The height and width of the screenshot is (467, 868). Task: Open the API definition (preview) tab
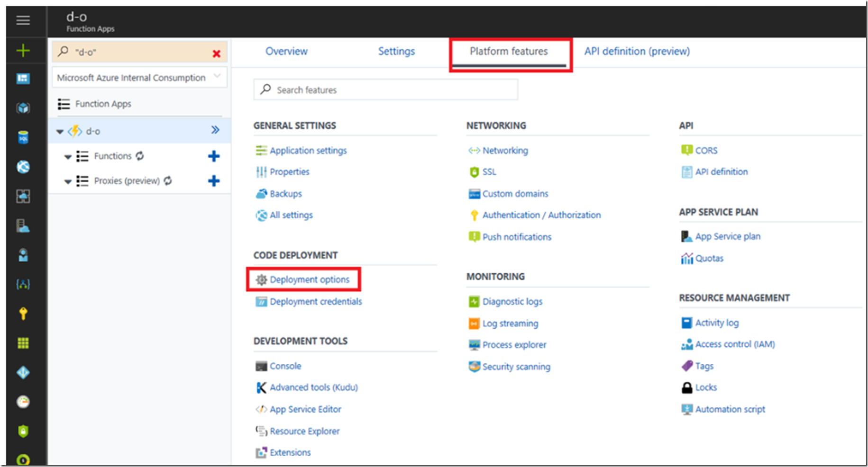click(637, 51)
